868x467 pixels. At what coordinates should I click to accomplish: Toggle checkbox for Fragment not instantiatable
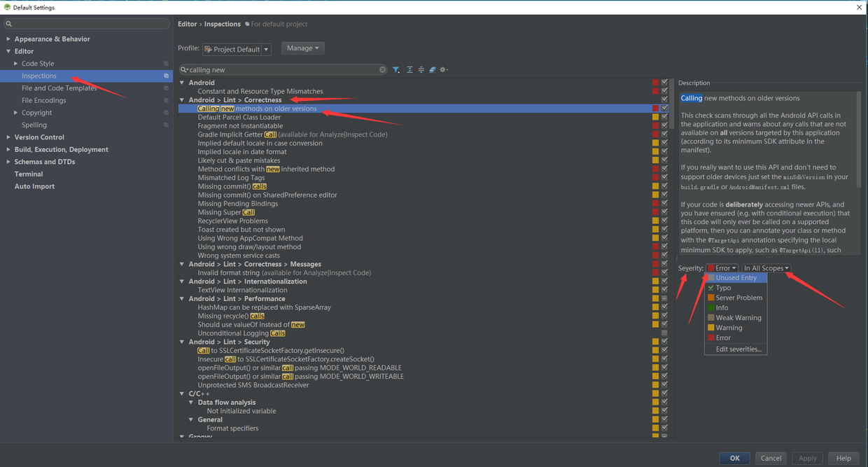[664, 126]
